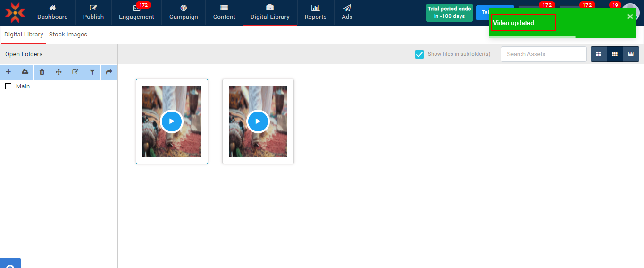Click the cloud upload icon

coord(25,72)
